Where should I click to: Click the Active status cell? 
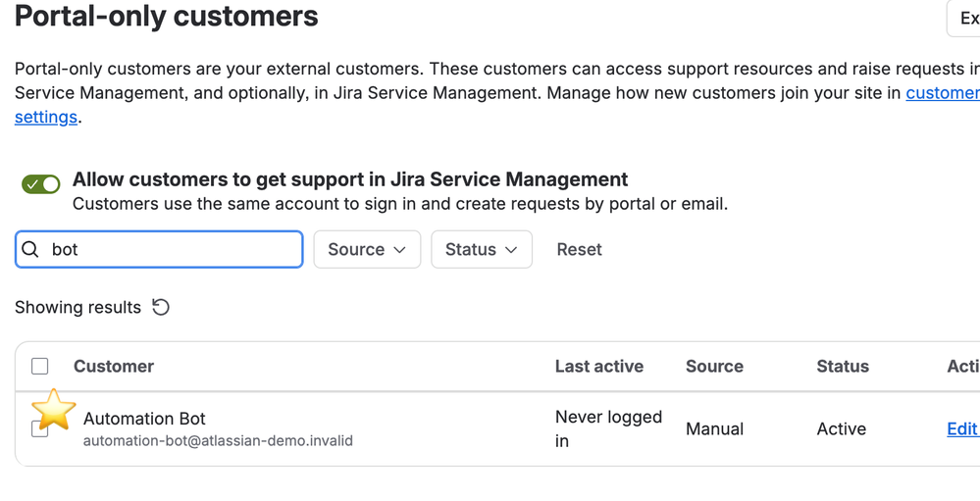842,429
